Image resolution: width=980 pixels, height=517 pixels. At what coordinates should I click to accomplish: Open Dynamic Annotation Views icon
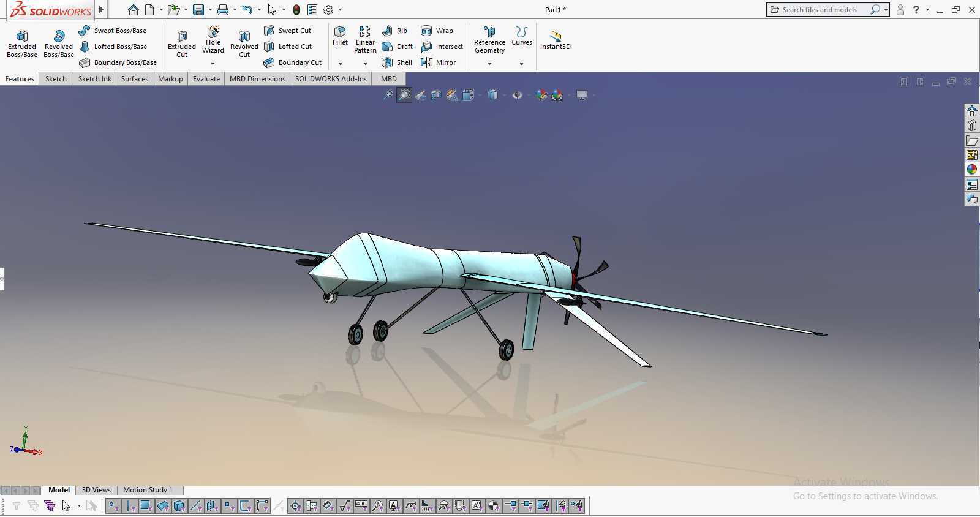click(452, 95)
